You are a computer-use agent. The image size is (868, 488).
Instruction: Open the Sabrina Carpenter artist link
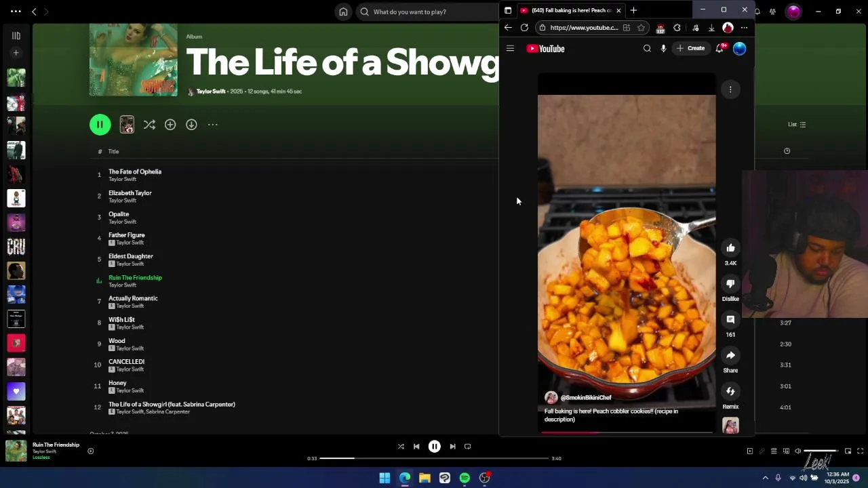click(168, 412)
